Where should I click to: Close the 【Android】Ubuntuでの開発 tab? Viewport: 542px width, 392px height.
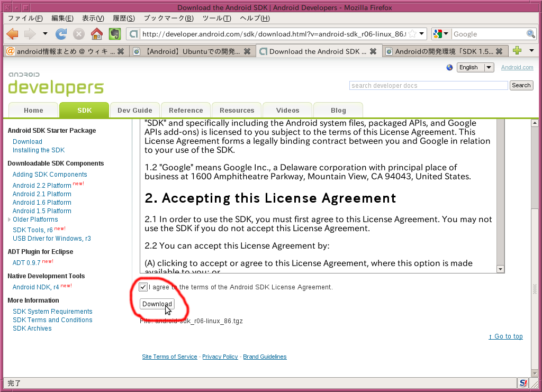pos(247,51)
